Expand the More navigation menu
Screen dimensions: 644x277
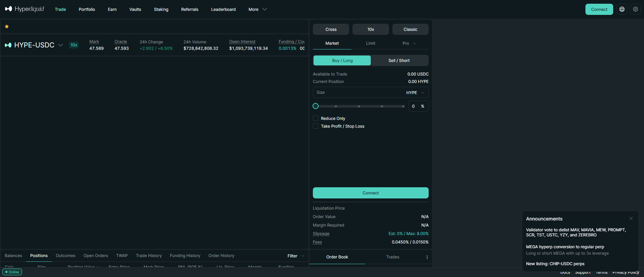point(258,9)
